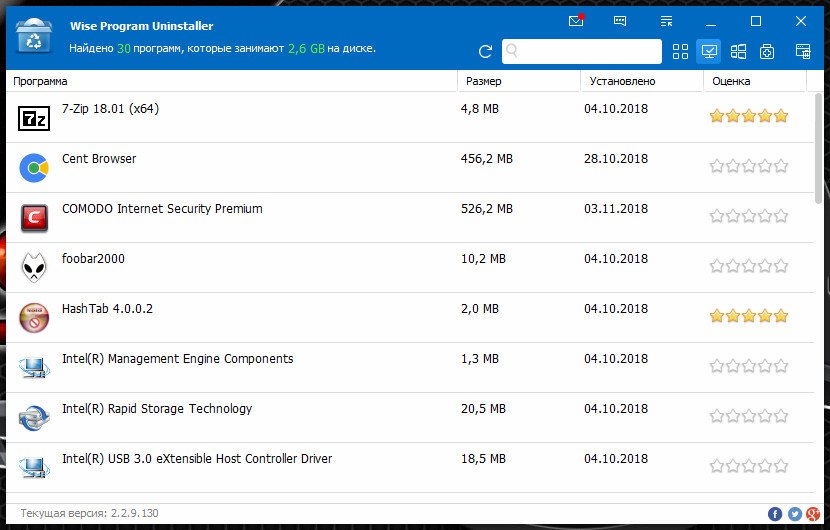
Task: Click the 456,2 MB size value
Action: [x=486, y=159]
